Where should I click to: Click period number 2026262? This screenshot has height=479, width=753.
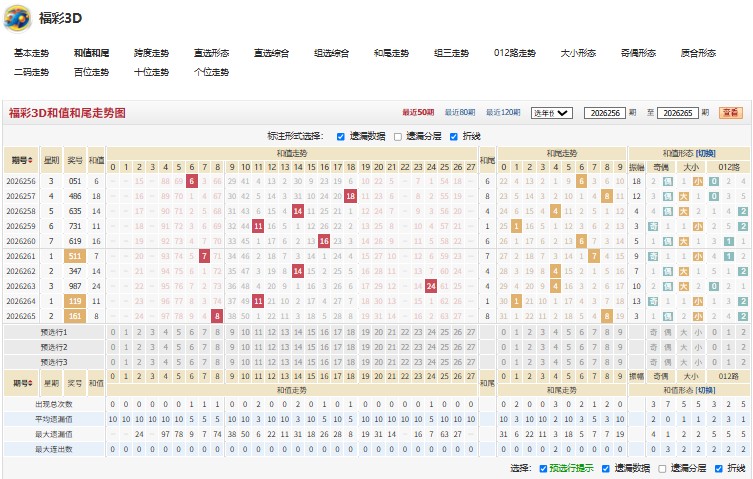21,271
